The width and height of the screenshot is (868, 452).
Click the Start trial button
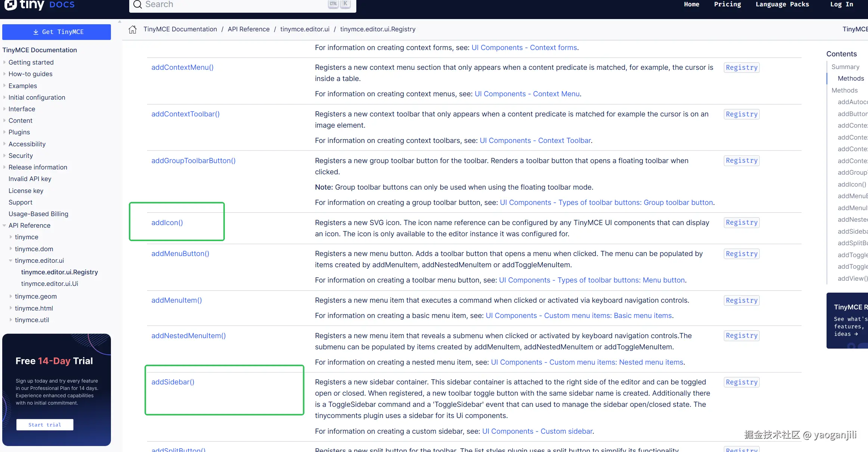pos(45,425)
